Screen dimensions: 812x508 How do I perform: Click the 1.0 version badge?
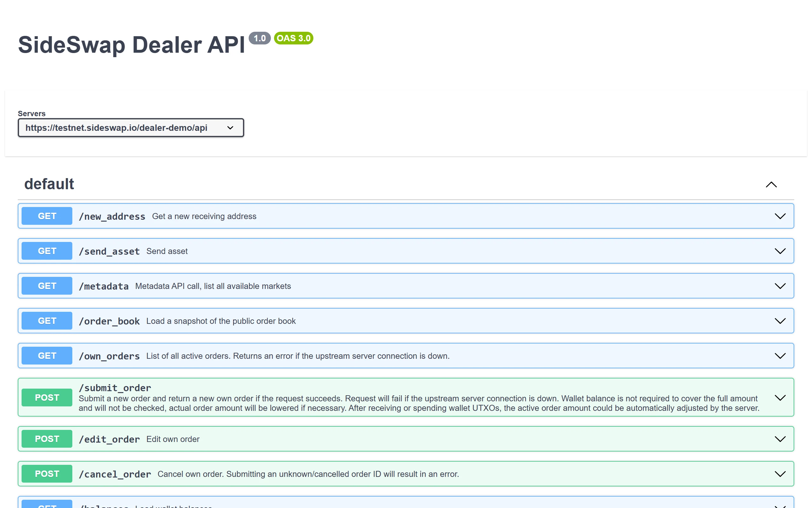point(260,38)
